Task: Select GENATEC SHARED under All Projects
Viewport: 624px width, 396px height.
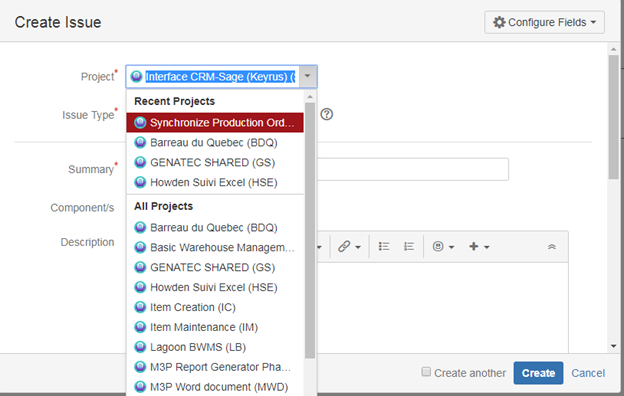Action: [215, 267]
